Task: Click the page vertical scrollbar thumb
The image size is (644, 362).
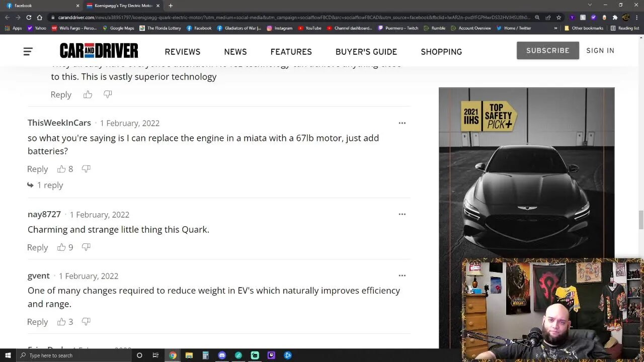Action: (x=640, y=220)
